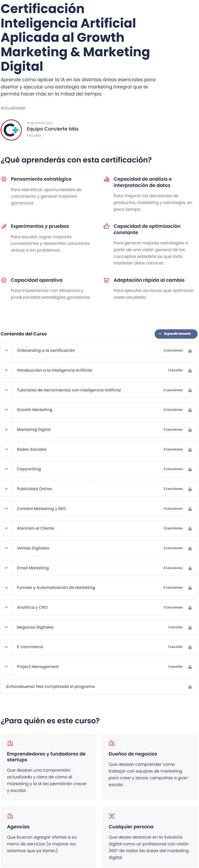The image size is (199, 868).
Task: Open Equipo Convierte Más instructor link
Action: coord(52,129)
